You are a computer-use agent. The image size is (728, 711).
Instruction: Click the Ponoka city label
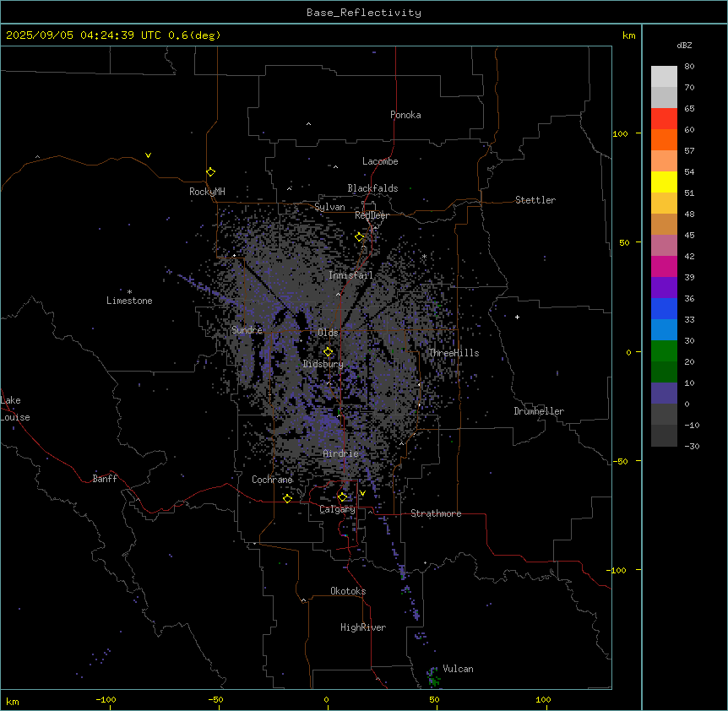click(405, 115)
